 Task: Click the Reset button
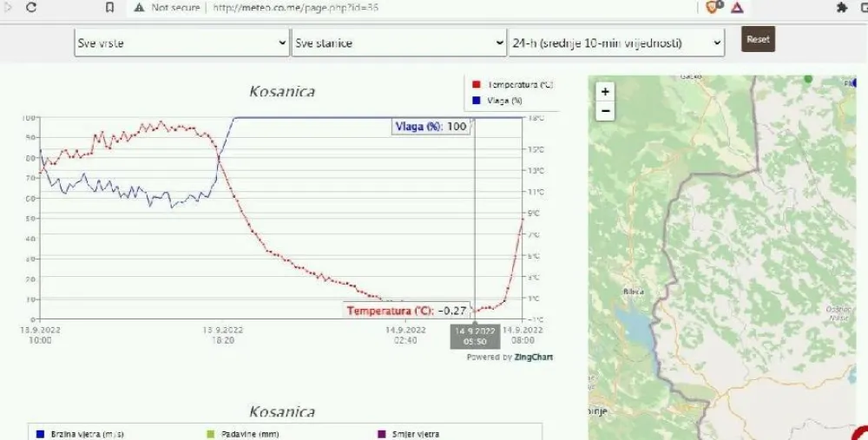point(758,39)
